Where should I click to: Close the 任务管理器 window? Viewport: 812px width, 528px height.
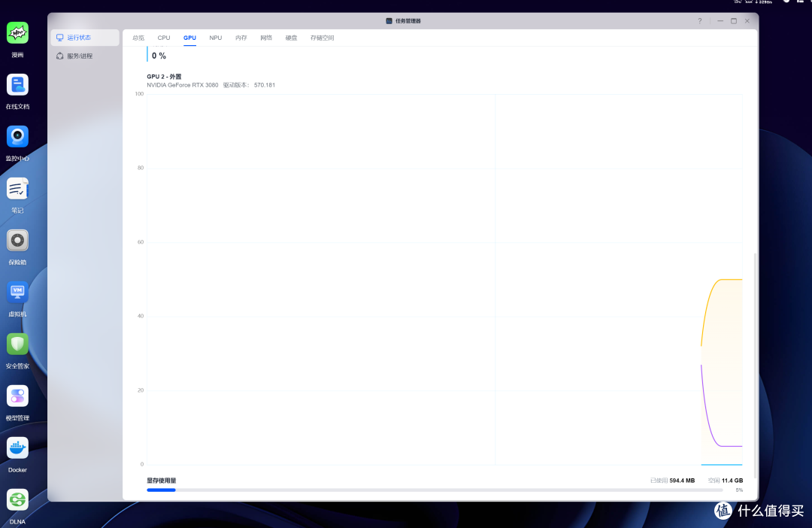pyautogui.click(x=747, y=21)
